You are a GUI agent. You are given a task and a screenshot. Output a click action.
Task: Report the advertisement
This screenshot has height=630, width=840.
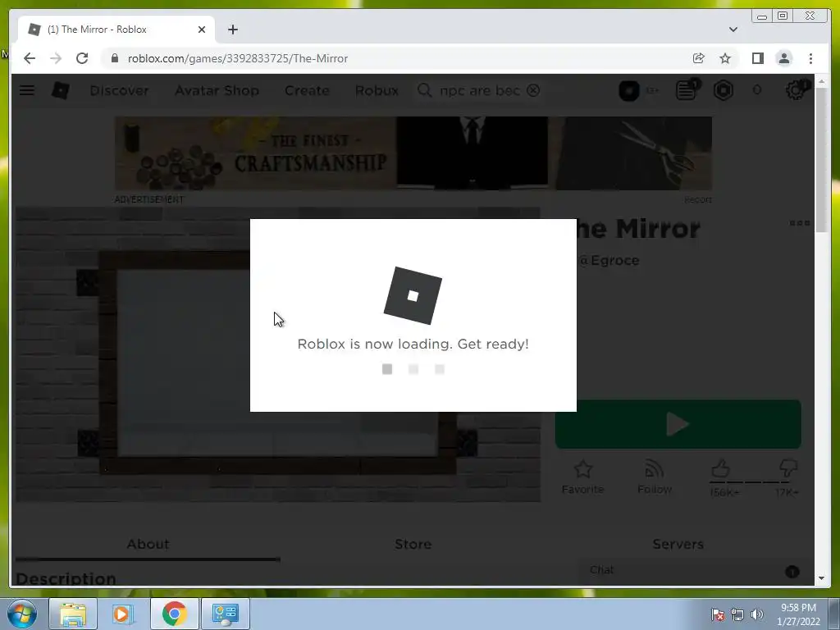[698, 199]
